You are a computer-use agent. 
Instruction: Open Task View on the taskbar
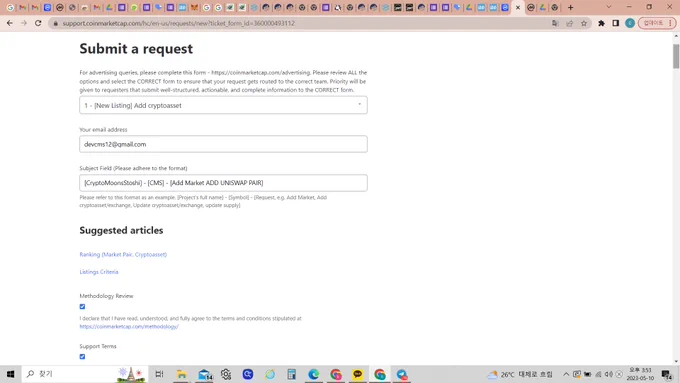(159, 374)
